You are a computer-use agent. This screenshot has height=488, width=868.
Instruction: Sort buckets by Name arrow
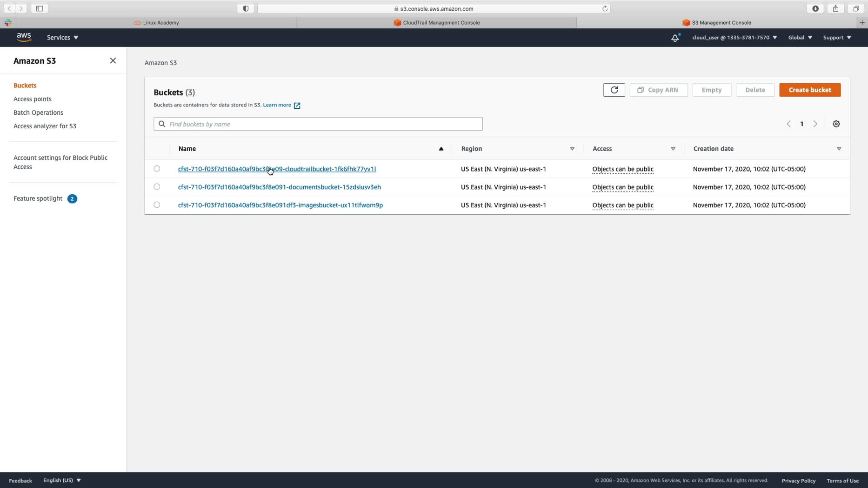[x=441, y=149]
